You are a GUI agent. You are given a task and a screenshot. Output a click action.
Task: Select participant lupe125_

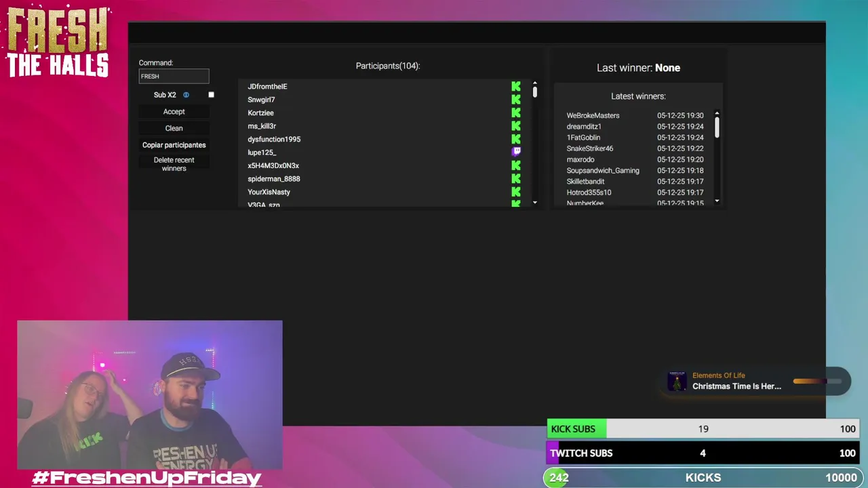tap(262, 152)
